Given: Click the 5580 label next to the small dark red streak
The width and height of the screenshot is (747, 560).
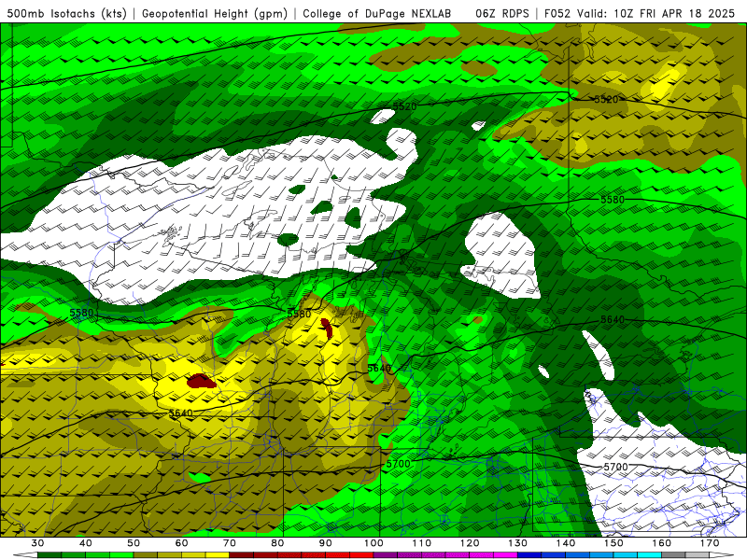Looking at the screenshot, I should [299, 314].
